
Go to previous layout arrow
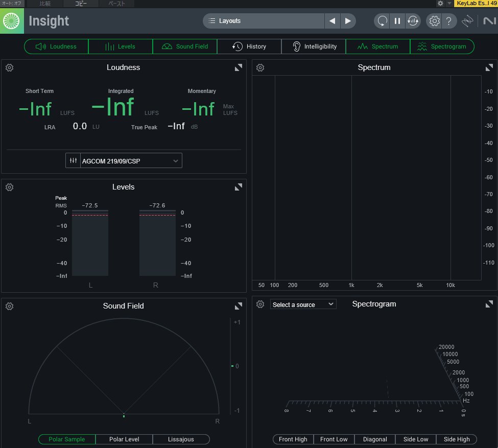pyautogui.click(x=332, y=21)
